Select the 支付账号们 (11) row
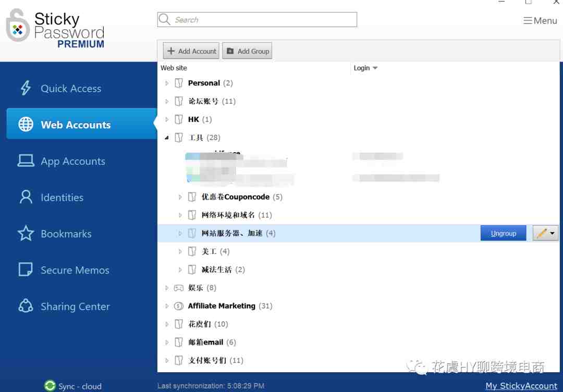This screenshot has height=392, width=563. (358, 360)
